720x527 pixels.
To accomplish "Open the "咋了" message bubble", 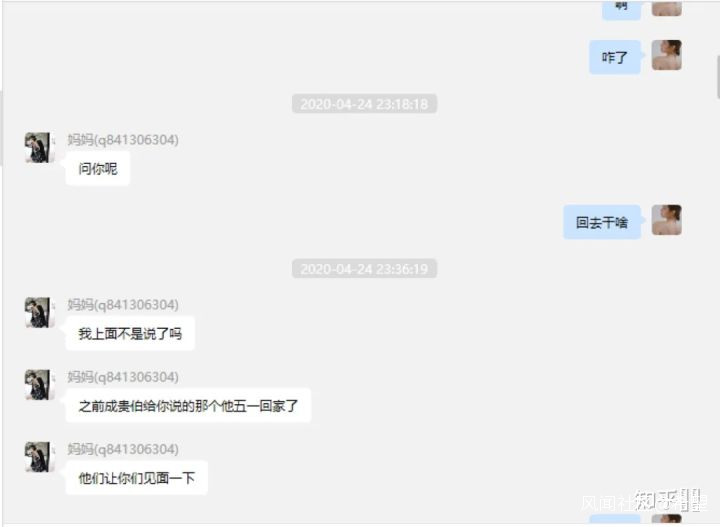I will click(x=615, y=57).
